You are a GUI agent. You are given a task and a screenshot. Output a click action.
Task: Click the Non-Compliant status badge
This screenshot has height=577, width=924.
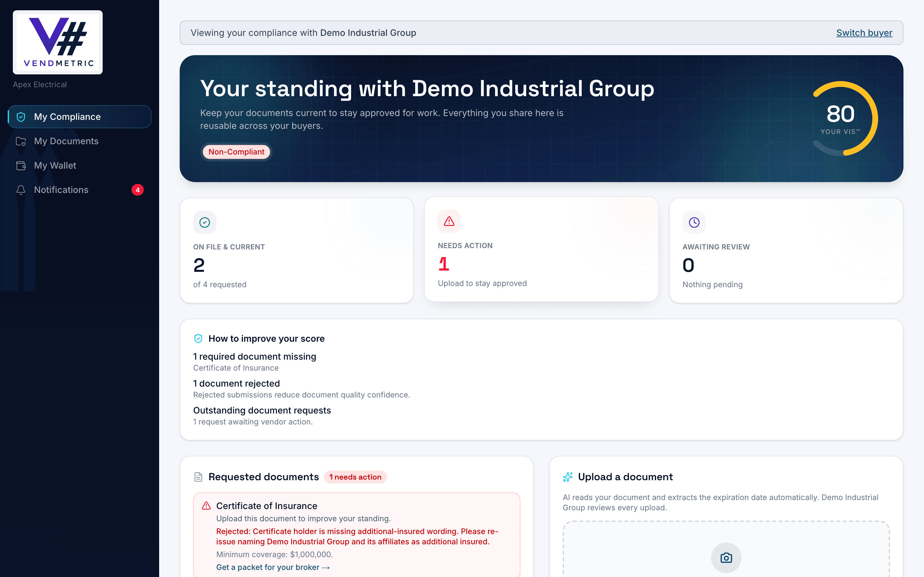(236, 152)
